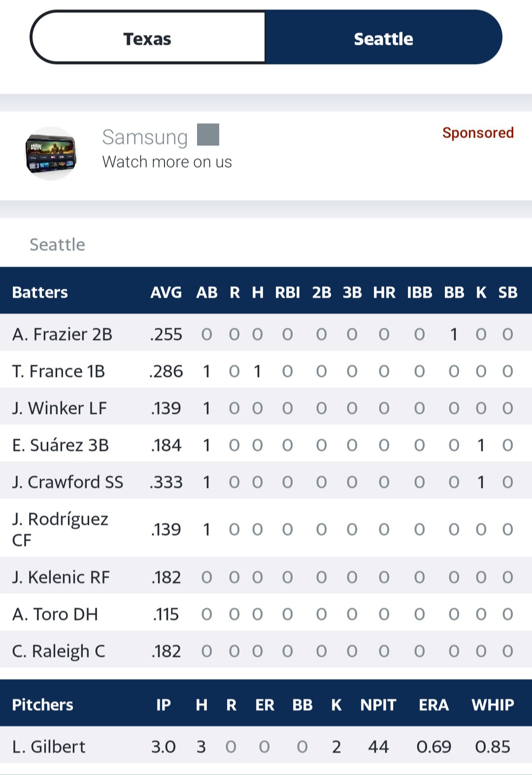Screen dimensions: 532x775
Task: Select J. Winker LF batter row
Action: [60, 408]
